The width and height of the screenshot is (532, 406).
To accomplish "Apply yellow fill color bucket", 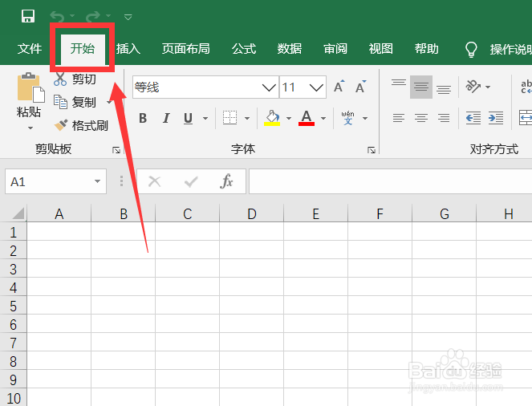I will pos(272,118).
